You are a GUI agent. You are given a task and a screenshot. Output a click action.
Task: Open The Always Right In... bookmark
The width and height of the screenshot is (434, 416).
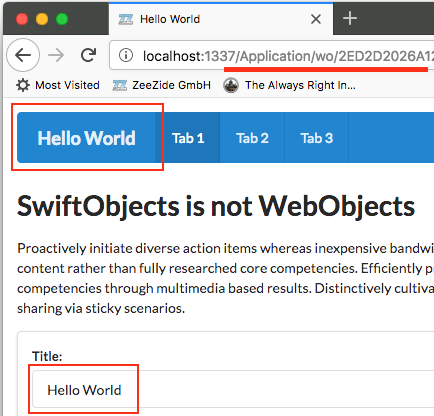point(300,85)
